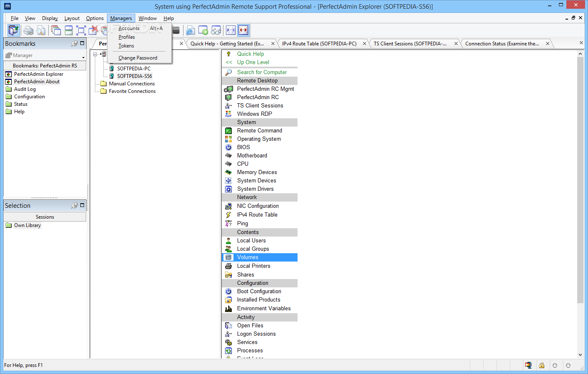Image resolution: width=588 pixels, height=374 pixels.
Task: Open the Display menu
Action: coord(50,18)
